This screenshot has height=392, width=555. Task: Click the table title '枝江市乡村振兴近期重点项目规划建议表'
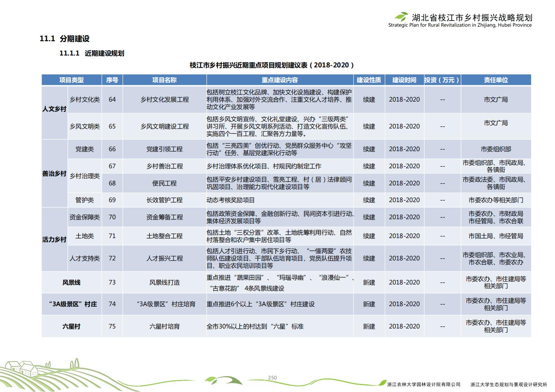[x=248, y=65]
